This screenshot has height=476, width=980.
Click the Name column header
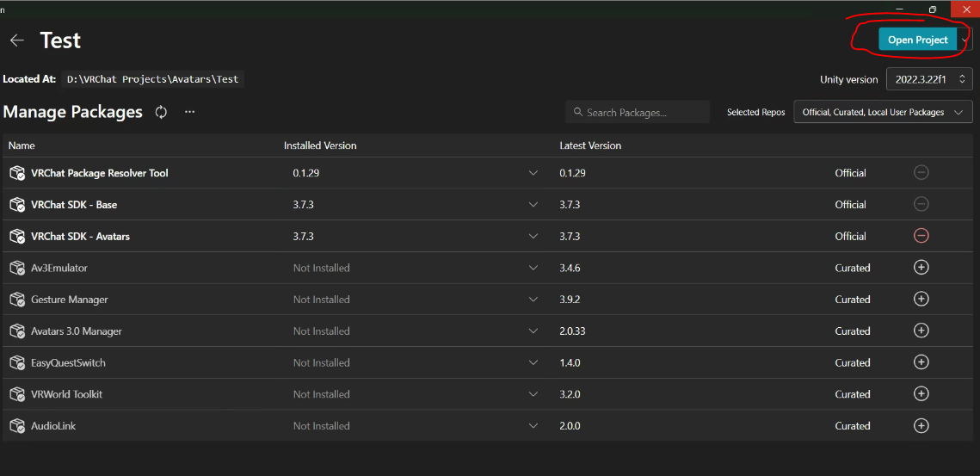(22, 145)
